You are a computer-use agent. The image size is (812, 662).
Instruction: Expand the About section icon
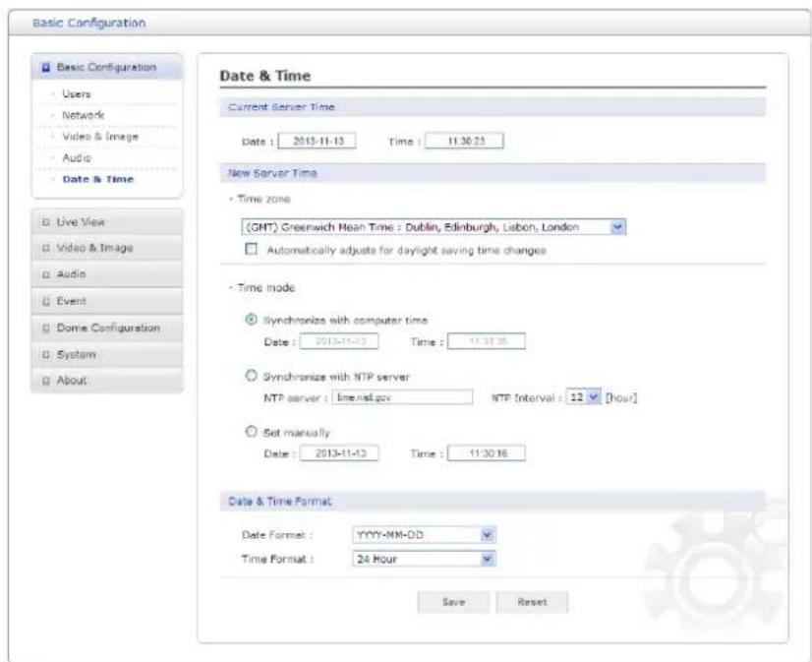click(45, 381)
